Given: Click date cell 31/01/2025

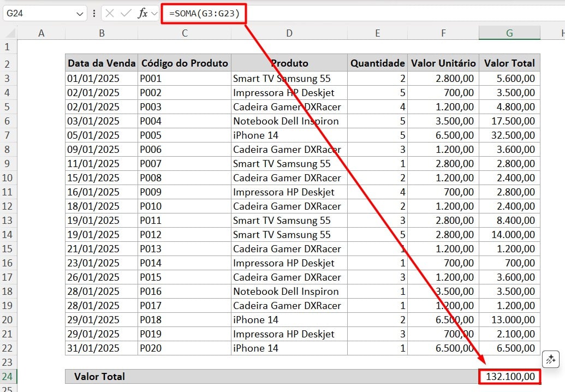Looking at the screenshot, I should tap(102, 348).
